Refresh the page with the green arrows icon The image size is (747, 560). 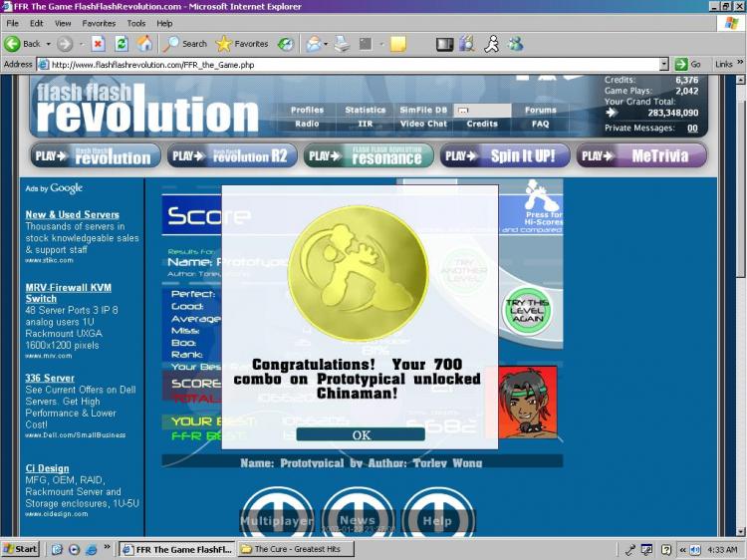(122, 44)
